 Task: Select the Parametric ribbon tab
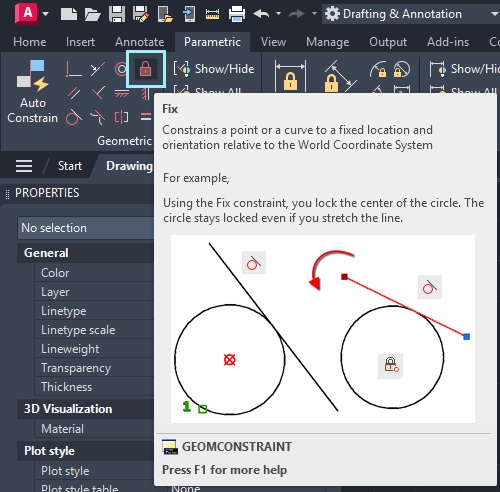click(x=212, y=42)
